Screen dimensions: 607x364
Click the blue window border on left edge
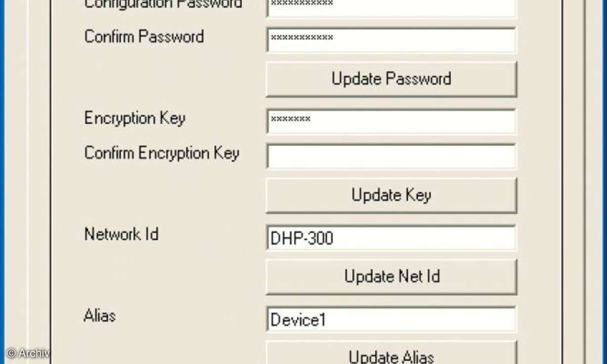point(2,182)
